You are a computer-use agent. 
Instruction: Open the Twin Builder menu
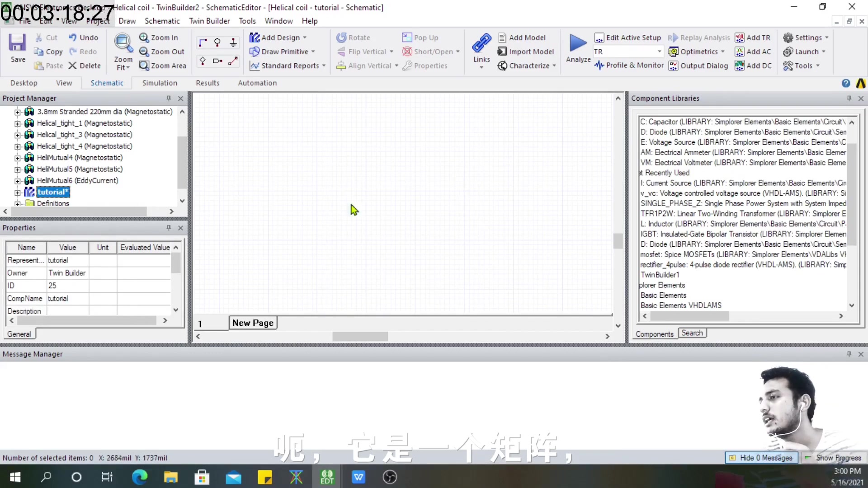209,21
